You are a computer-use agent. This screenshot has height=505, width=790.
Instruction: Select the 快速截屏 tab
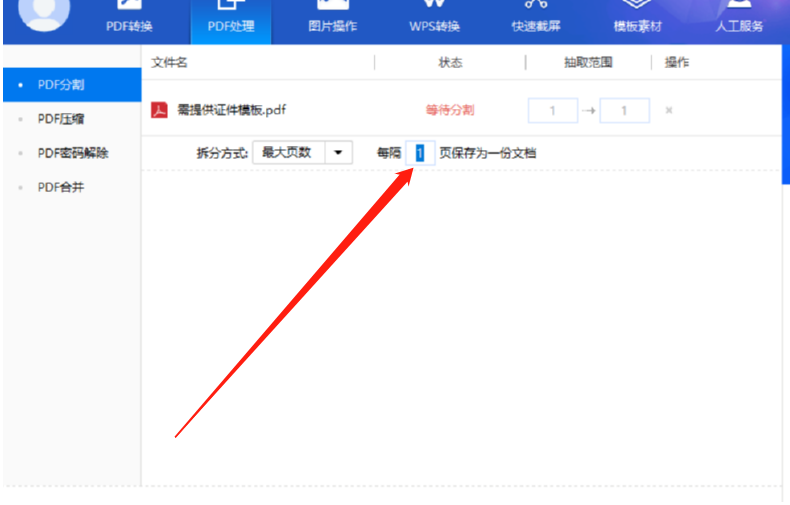(x=536, y=20)
